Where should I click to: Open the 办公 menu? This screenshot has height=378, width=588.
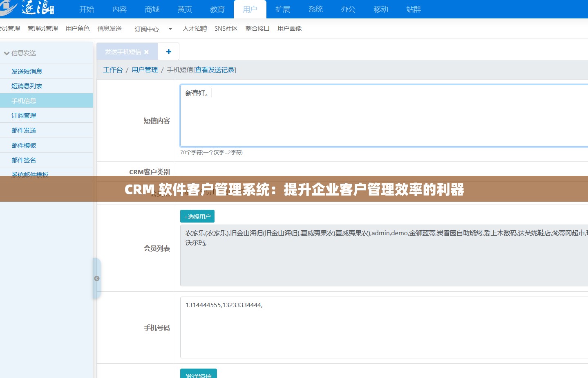348,9
